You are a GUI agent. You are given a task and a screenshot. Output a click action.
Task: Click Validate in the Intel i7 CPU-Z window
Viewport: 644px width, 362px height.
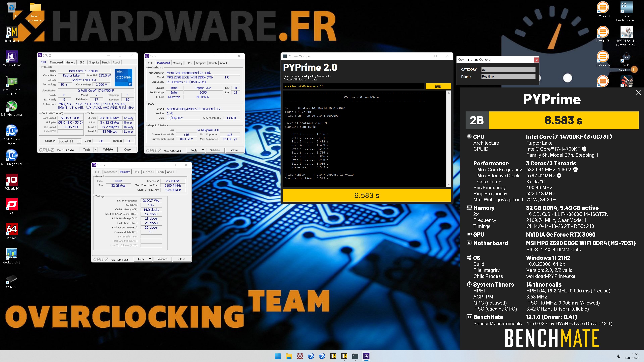click(x=108, y=149)
